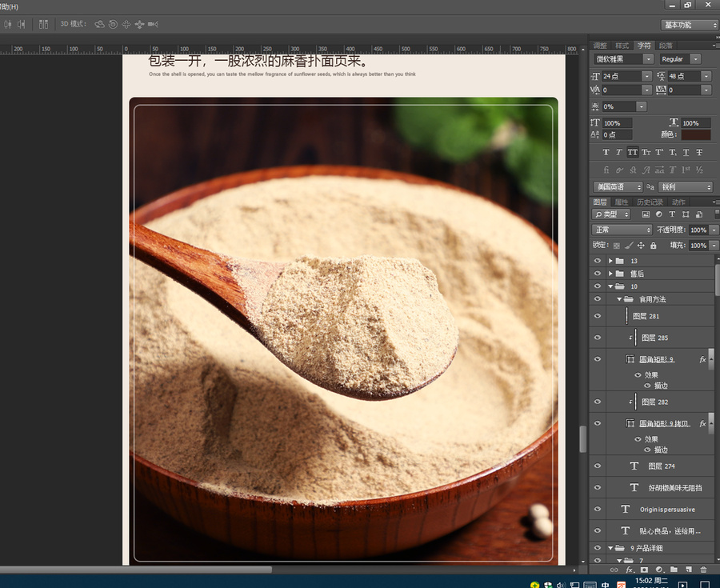Image resolution: width=720 pixels, height=588 pixels.
Task: Apply faux bold in Character panel
Action: click(606, 152)
